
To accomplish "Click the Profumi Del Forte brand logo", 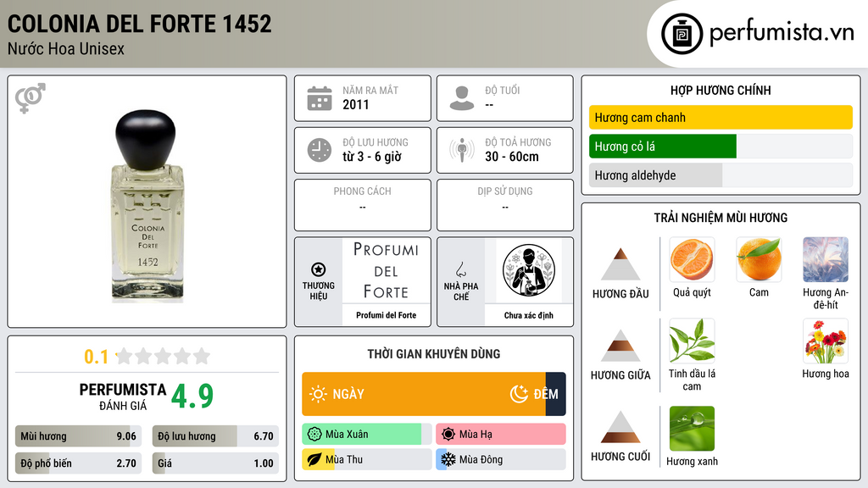I will coord(386,271).
